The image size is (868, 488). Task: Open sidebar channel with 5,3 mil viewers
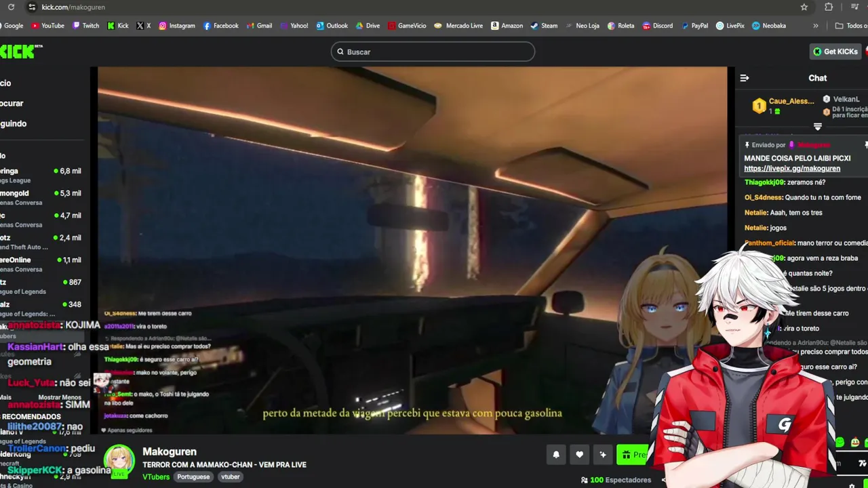click(41, 197)
